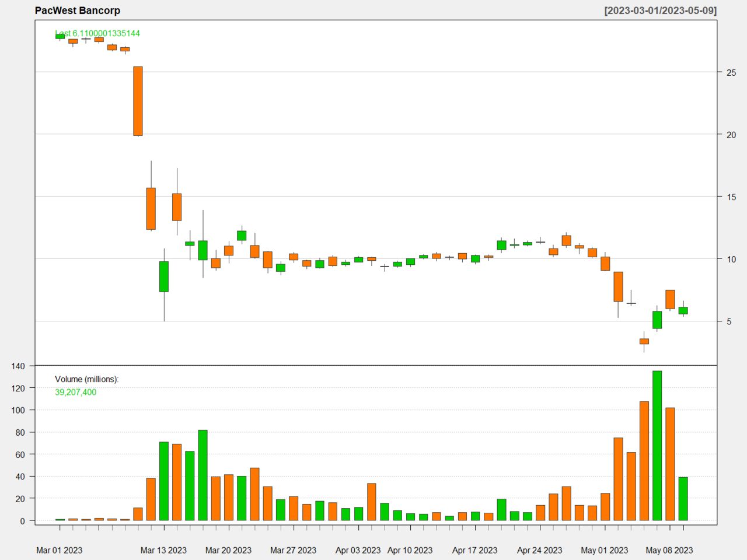Select the "Apr 24 2023" date label
Screen dimensions: 747x560
point(540,550)
